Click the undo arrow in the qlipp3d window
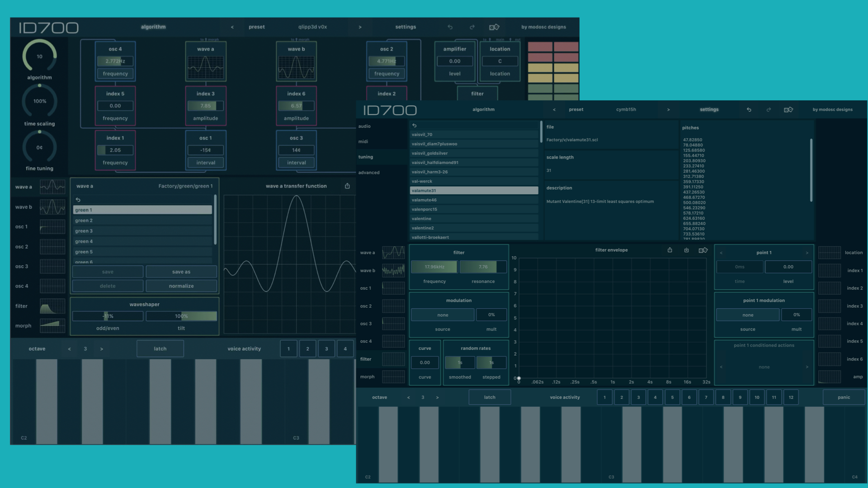 pyautogui.click(x=450, y=27)
